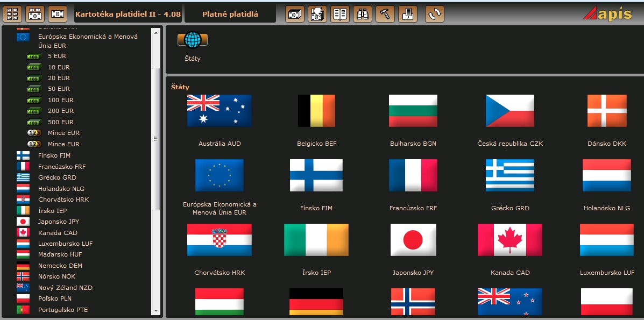Open the hammer tools icon

[x=385, y=14]
